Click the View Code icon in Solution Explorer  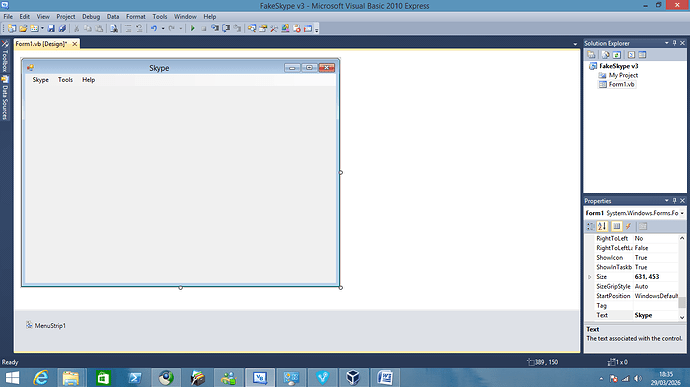point(631,55)
